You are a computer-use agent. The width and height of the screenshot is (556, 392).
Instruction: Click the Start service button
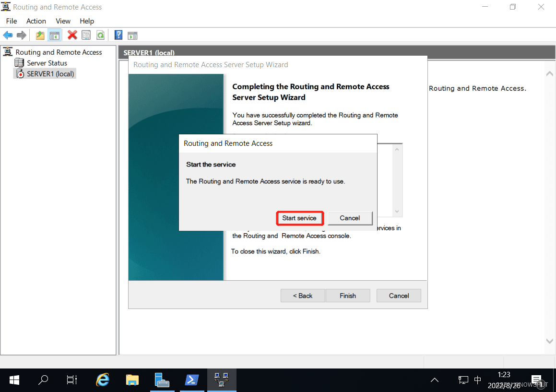pos(299,218)
